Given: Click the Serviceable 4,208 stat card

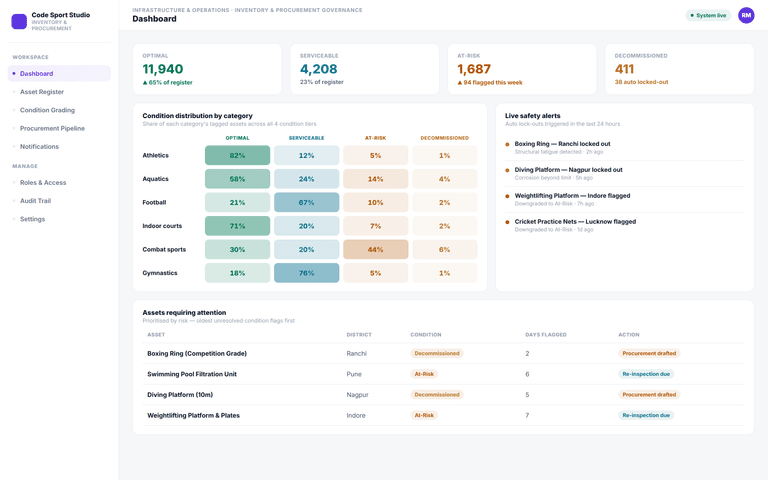Looking at the screenshot, I should (x=365, y=69).
